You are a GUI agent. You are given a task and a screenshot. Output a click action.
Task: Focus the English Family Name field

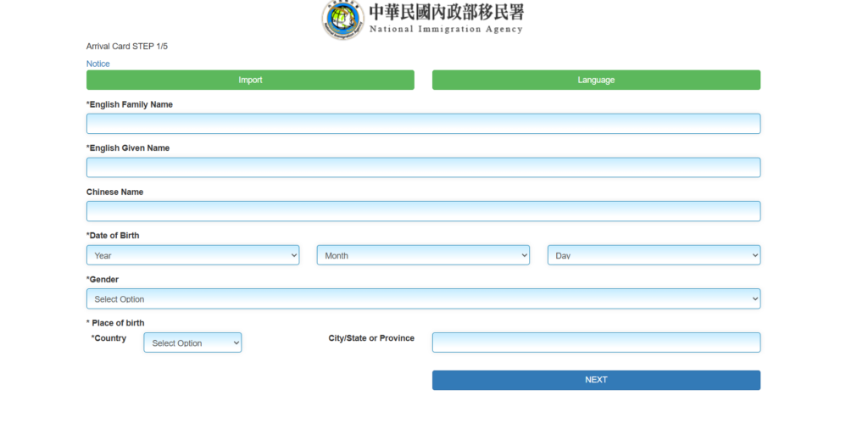(424, 124)
